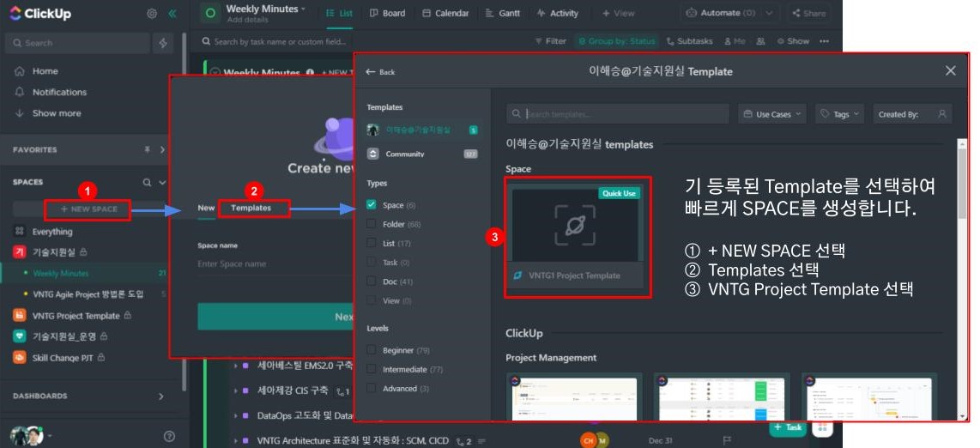Open the Filter option
Screen dimensions: 980x448
[x=551, y=41]
